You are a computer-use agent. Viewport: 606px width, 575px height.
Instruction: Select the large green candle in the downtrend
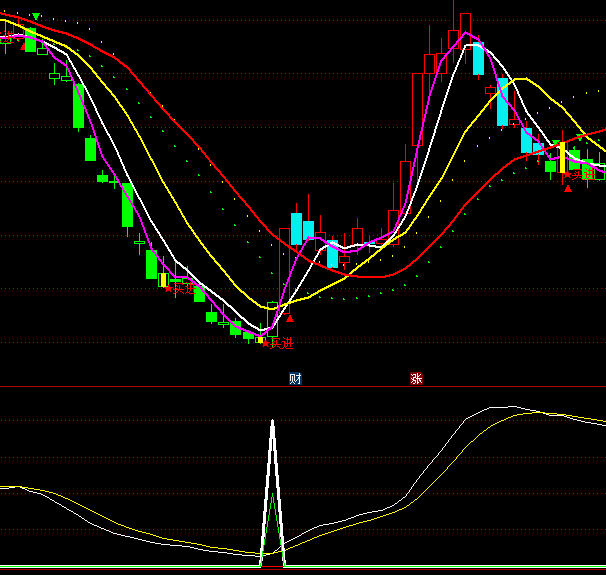[x=127, y=205]
